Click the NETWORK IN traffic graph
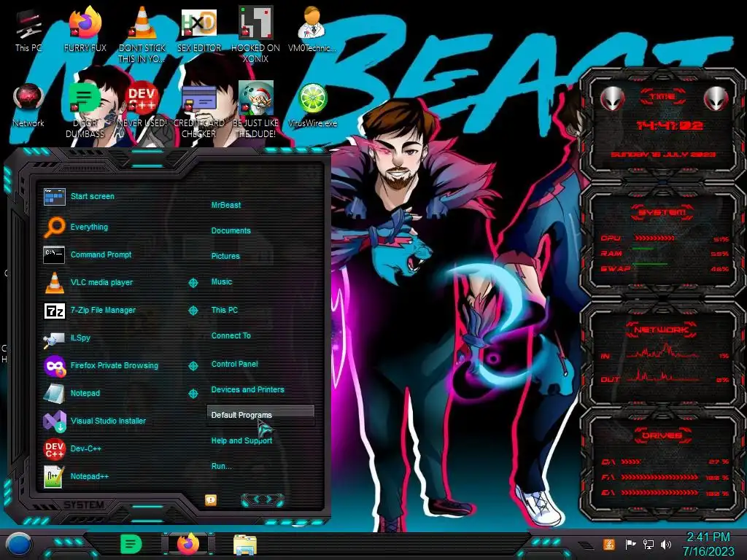This screenshot has width=747, height=560. click(x=662, y=352)
